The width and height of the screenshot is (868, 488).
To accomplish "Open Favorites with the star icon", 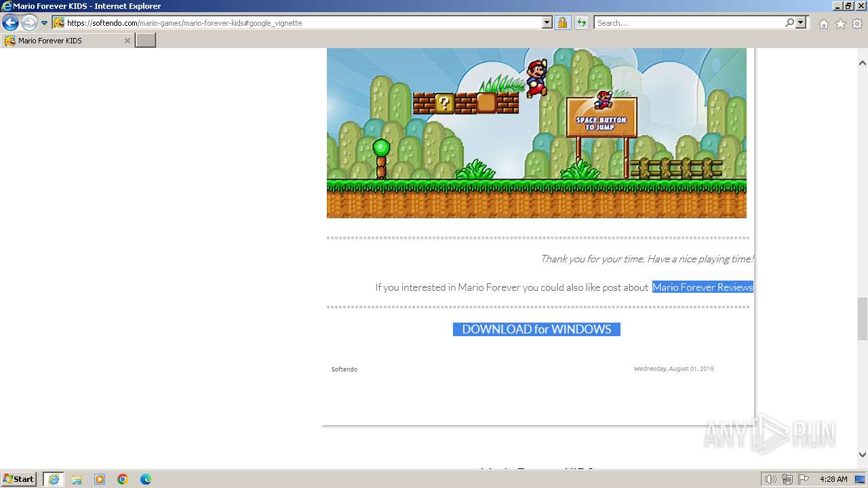I will [840, 24].
